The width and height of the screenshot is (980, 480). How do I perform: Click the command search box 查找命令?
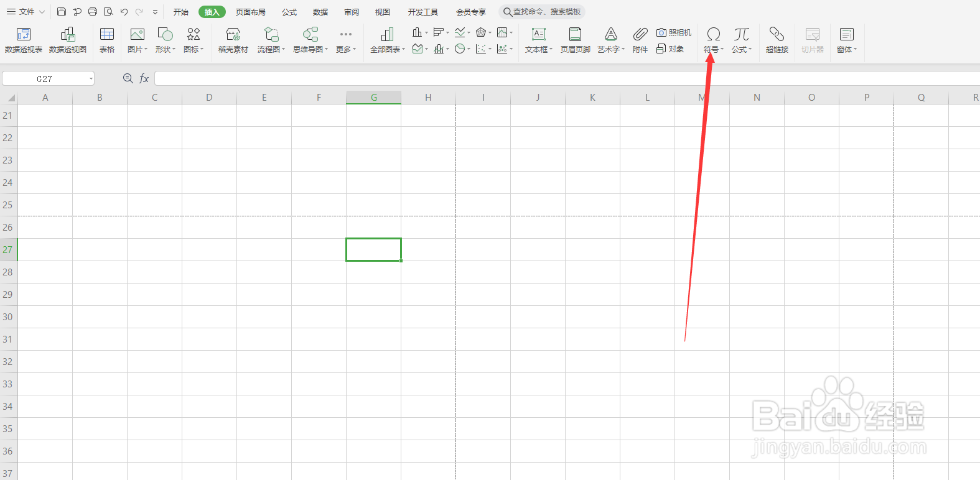pyautogui.click(x=542, y=12)
